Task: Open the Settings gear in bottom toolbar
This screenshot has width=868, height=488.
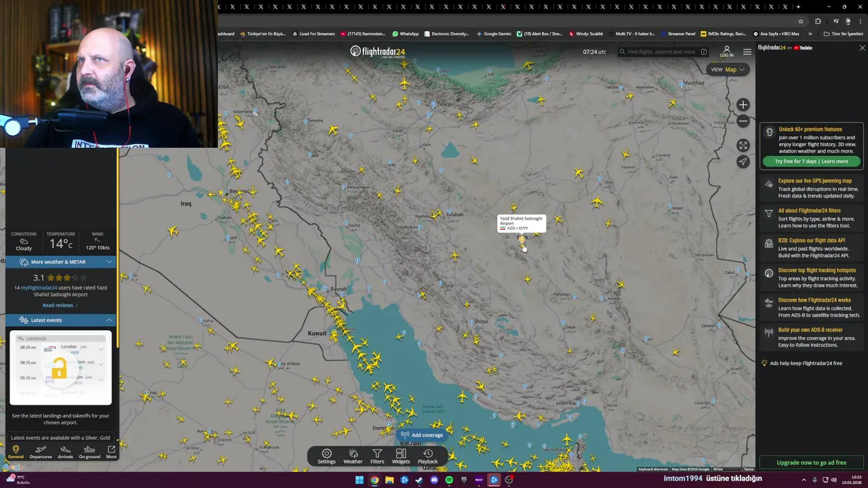Action: pyautogui.click(x=326, y=456)
